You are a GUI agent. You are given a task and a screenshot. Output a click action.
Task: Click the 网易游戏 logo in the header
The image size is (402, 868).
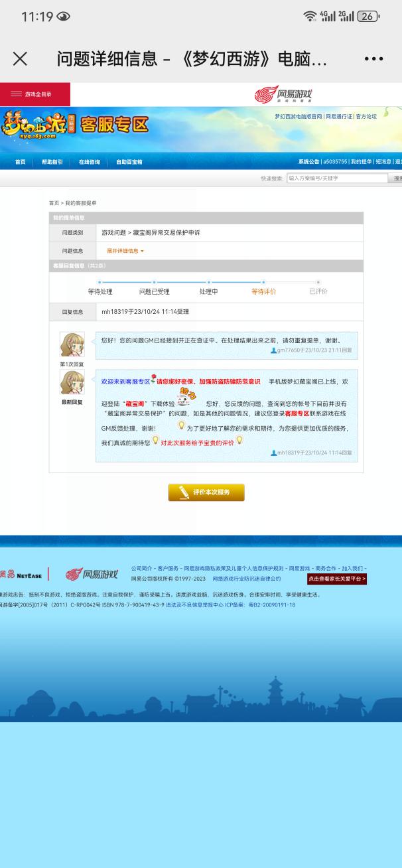[283, 94]
